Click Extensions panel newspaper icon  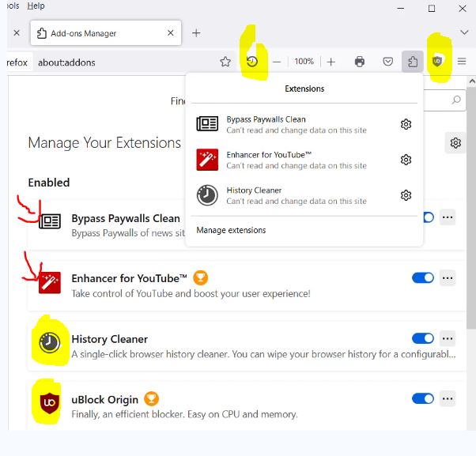(x=207, y=124)
